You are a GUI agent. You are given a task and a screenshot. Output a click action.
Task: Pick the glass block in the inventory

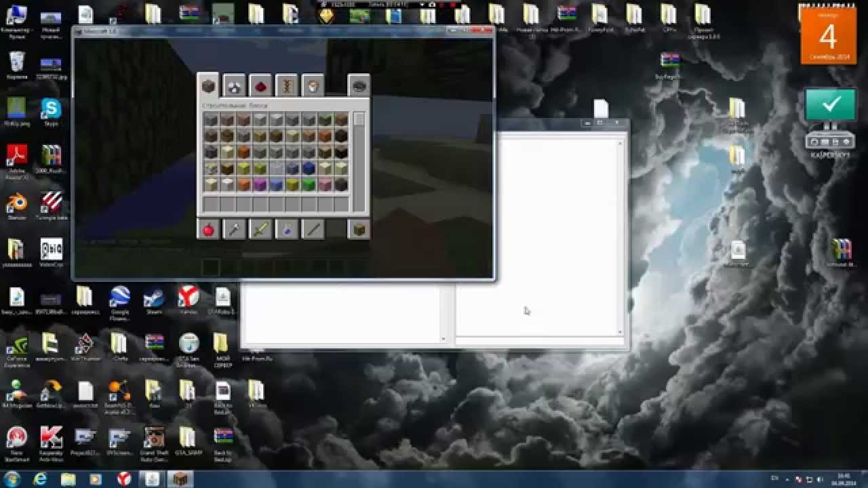click(276, 168)
